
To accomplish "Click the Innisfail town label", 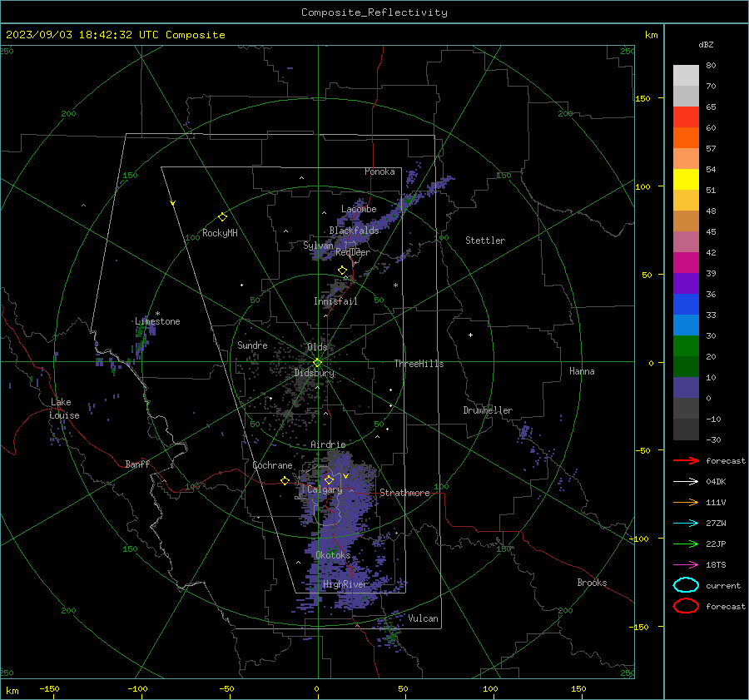I will [335, 301].
